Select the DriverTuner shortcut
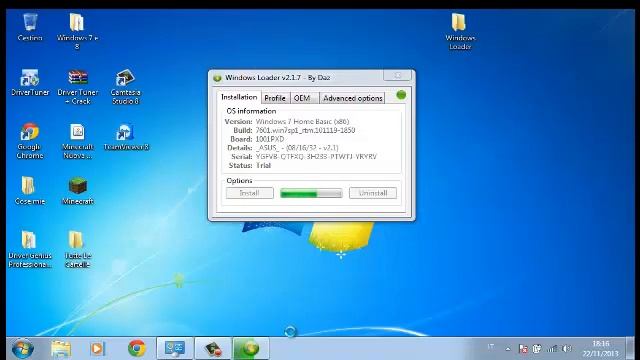This screenshot has height=360, width=640. [x=30, y=83]
